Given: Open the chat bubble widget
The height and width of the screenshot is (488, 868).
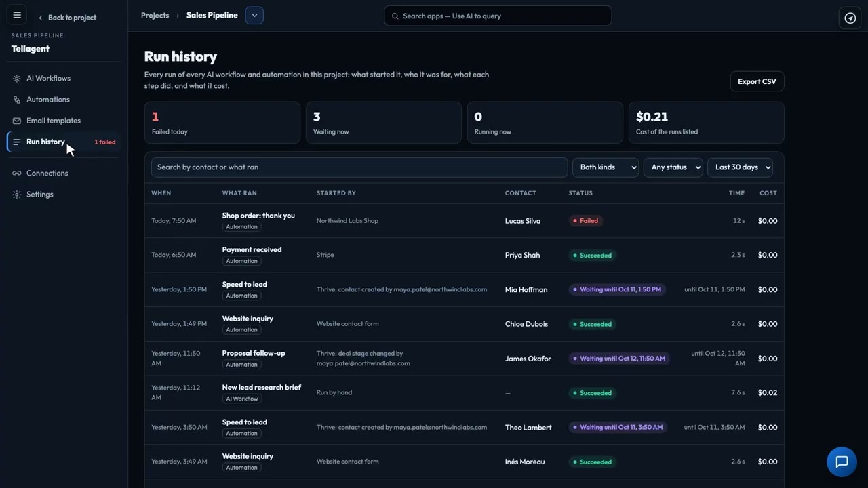Looking at the screenshot, I should coord(842,462).
